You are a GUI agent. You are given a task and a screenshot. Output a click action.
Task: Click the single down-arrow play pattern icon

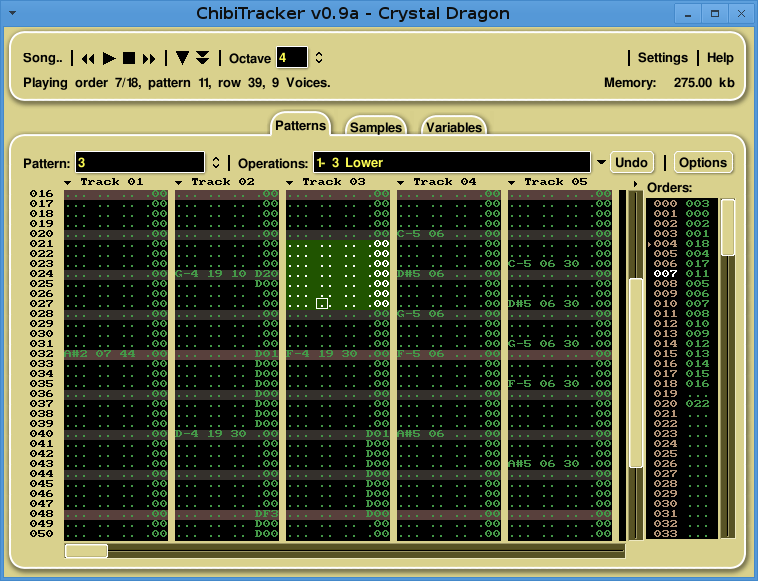182,58
